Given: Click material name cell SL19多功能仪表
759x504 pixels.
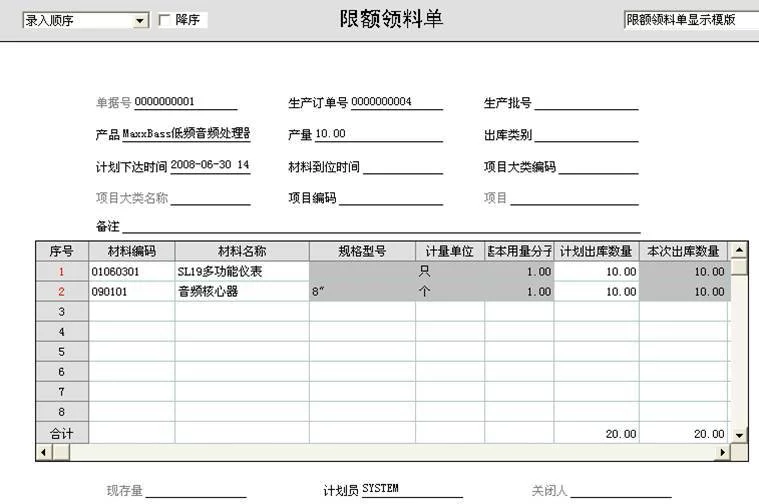Looking at the screenshot, I should coord(242,272).
